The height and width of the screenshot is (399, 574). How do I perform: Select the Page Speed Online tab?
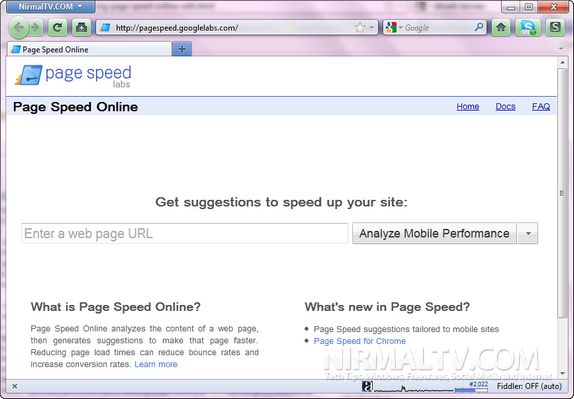(x=89, y=49)
